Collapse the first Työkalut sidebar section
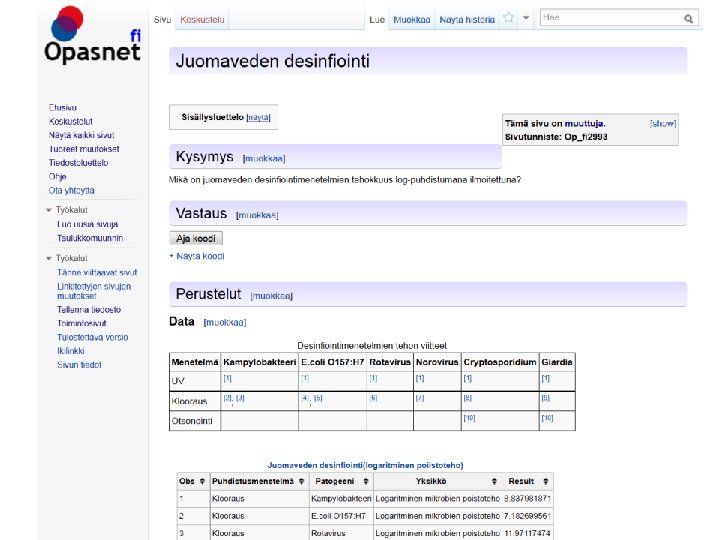Image resolution: width=720 pixels, height=540 pixels. pos(67,210)
